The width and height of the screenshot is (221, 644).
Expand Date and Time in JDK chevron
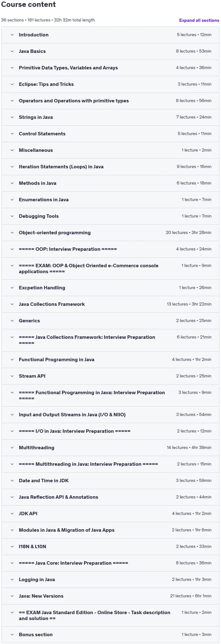[x=12, y=481]
